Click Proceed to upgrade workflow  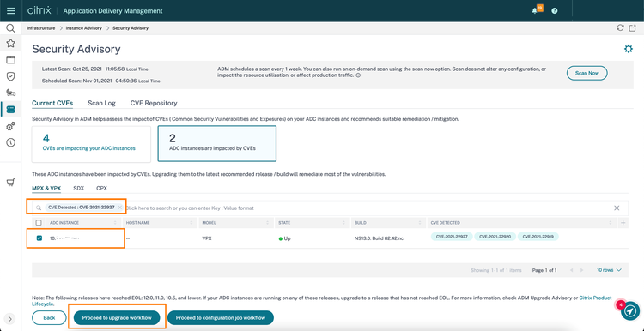pos(117,318)
